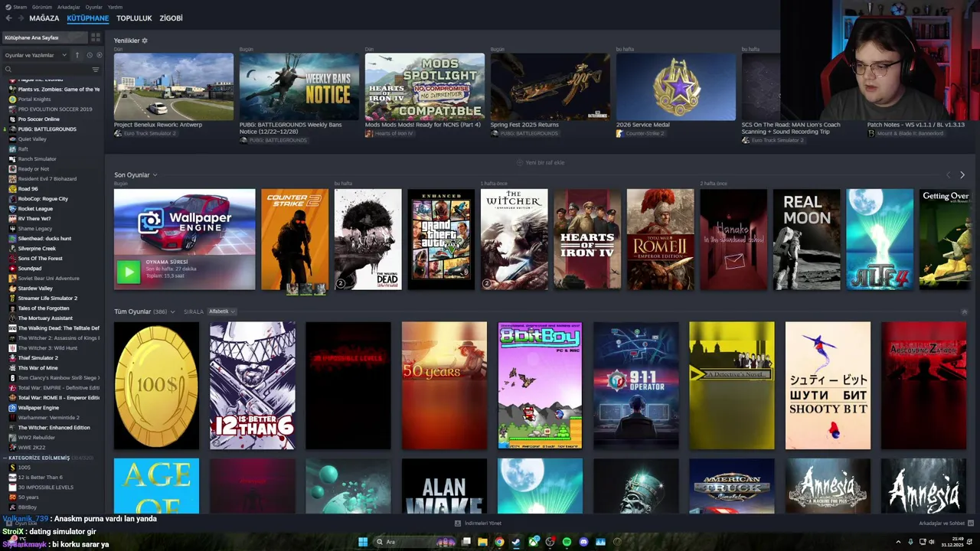Open the Yardım menu

pos(115,7)
